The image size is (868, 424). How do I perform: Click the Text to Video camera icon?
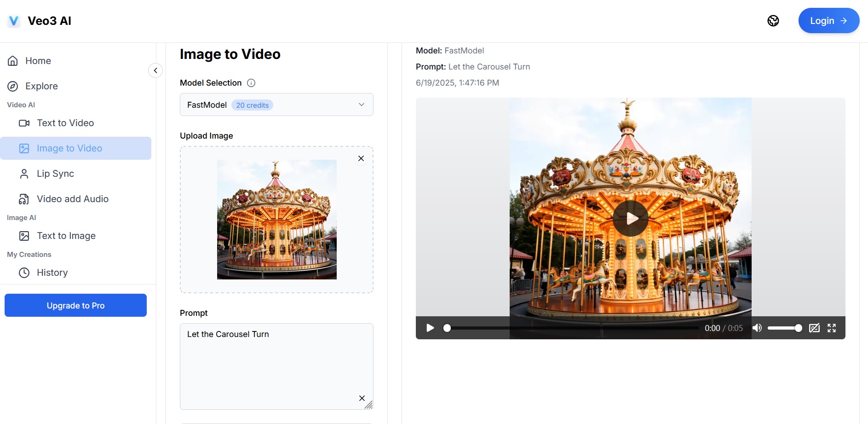(x=24, y=123)
